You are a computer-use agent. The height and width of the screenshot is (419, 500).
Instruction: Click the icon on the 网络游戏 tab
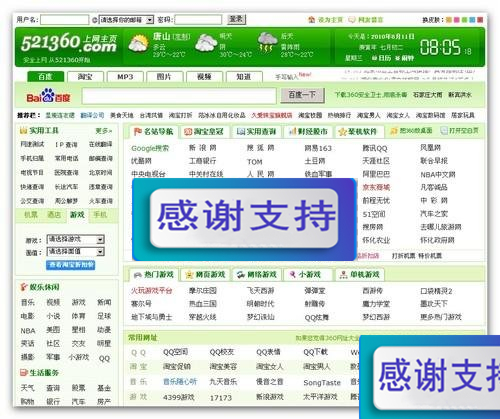coord(241,275)
